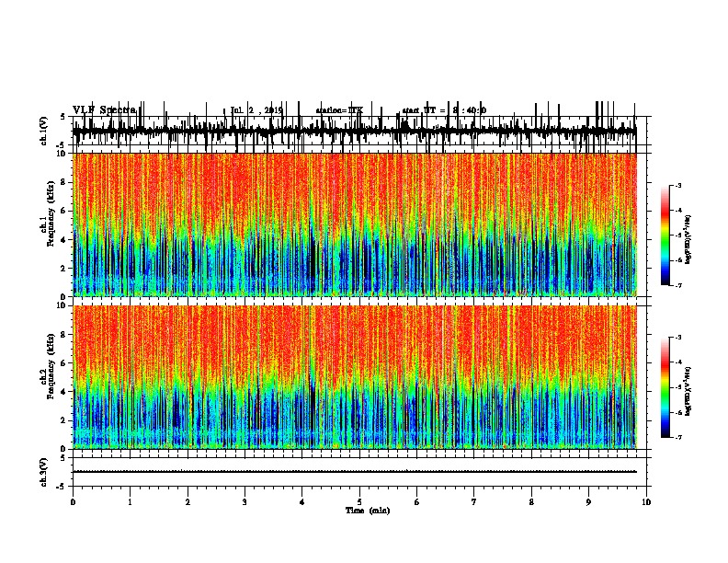728x563 pixels.
Task: Click the ch.3 flat voltage trace
Action: point(355,472)
